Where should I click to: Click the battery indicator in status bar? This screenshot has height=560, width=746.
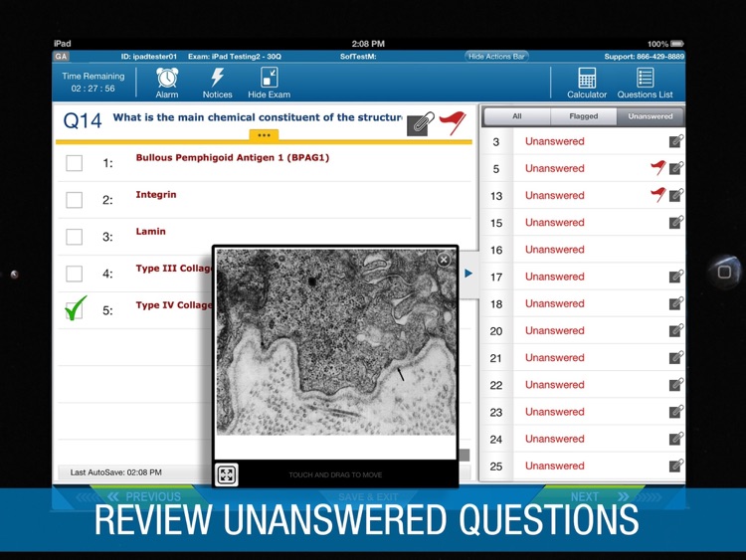[x=677, y=44]
